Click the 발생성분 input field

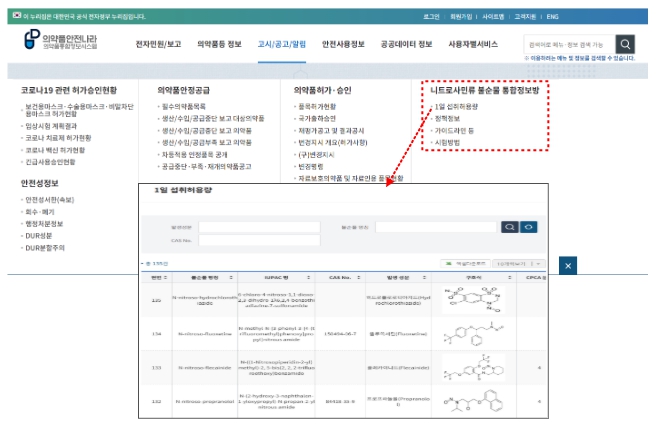point(259,227)
